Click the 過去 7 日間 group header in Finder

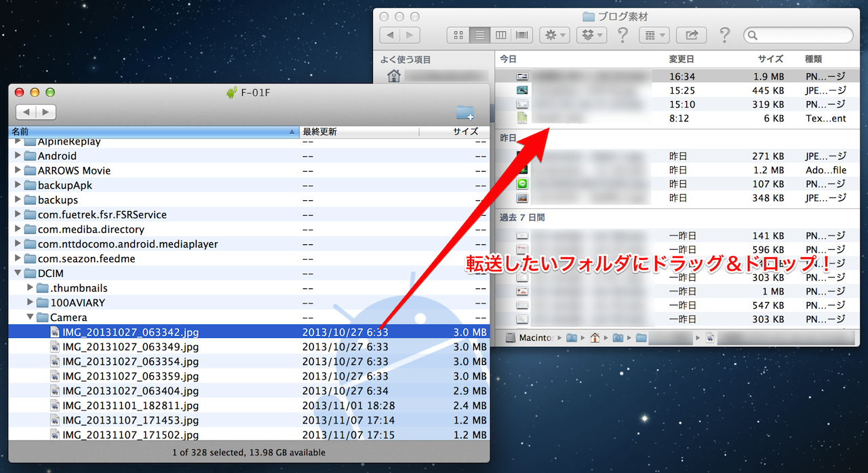(522, 218)
